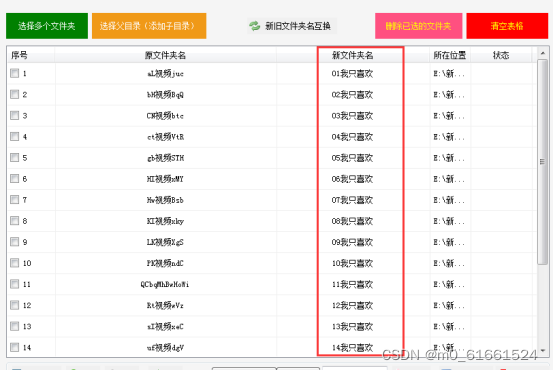553x371 pixels.
Task: Click the table scrollbar down arrow
Action: coord(542,351)
